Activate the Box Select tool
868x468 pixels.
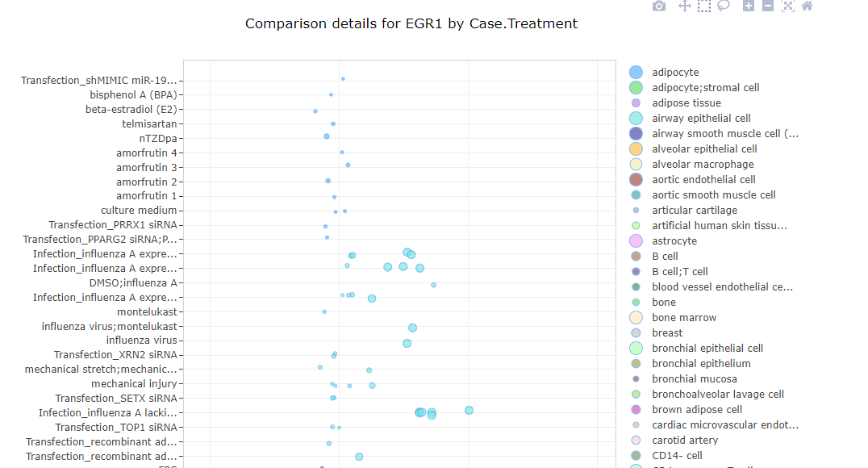[704, 6]
